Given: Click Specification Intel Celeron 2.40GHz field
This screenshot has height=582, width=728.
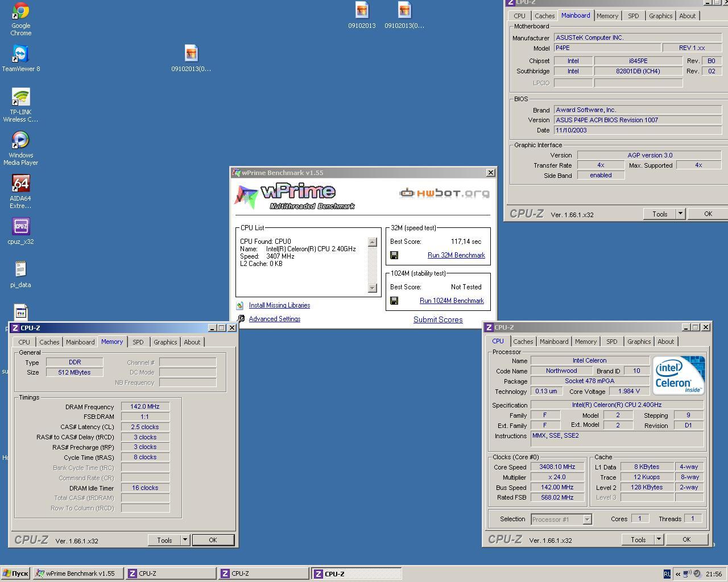Looking at the screenshot, I should [617, 405].
